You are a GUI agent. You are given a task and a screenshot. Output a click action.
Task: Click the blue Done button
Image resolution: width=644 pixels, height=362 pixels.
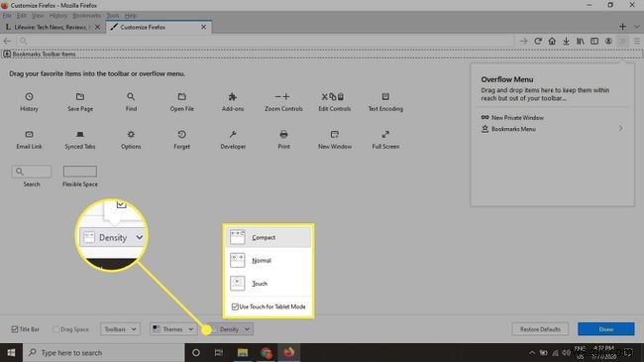pos(605,329)
